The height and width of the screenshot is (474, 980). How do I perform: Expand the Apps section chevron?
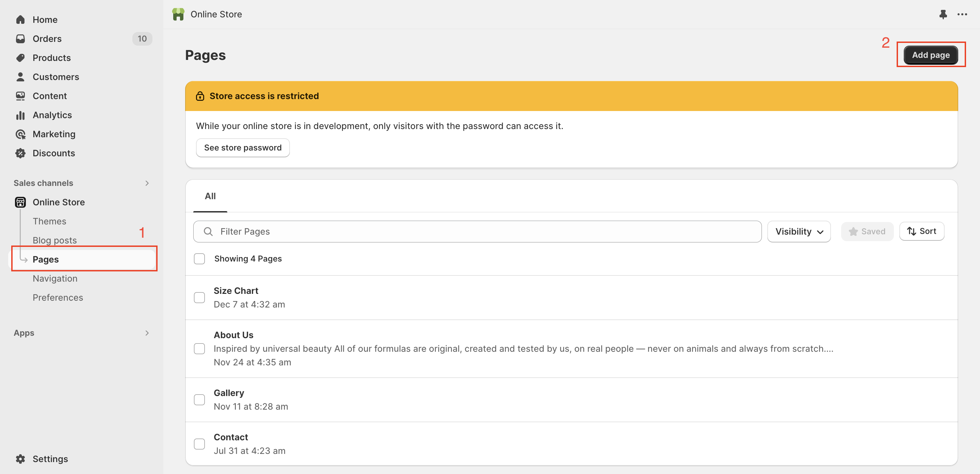tap(147, 333)
